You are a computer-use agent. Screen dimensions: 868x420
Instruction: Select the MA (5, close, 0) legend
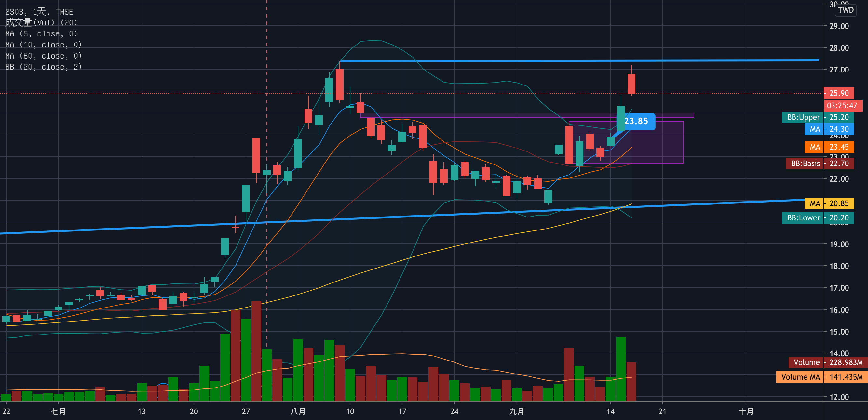click(x=41, y=34)
